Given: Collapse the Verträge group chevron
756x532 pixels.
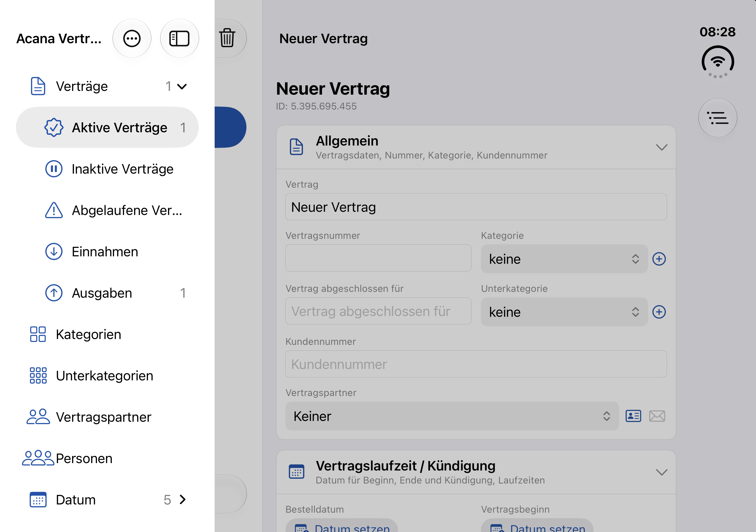Looking at the screenshot, I should (x=182, y=87).
